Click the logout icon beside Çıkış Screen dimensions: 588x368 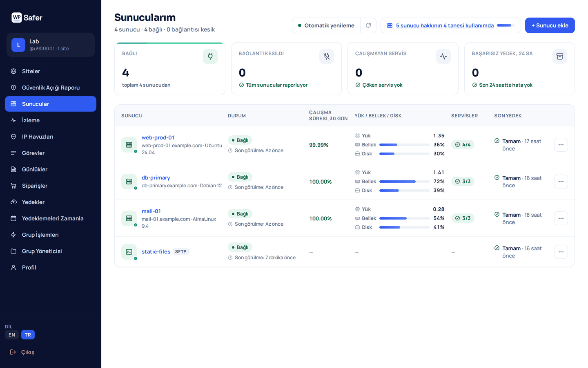coord(13,352)
